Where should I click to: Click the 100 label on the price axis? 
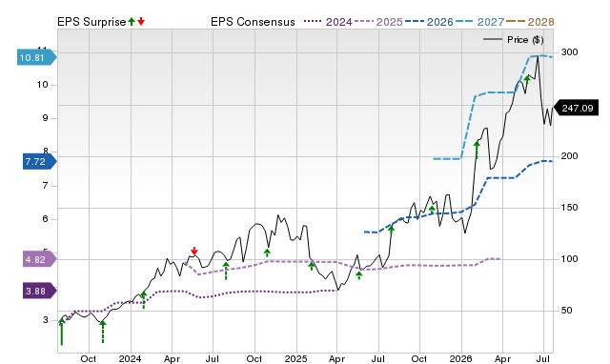click(x=570, y=258)
